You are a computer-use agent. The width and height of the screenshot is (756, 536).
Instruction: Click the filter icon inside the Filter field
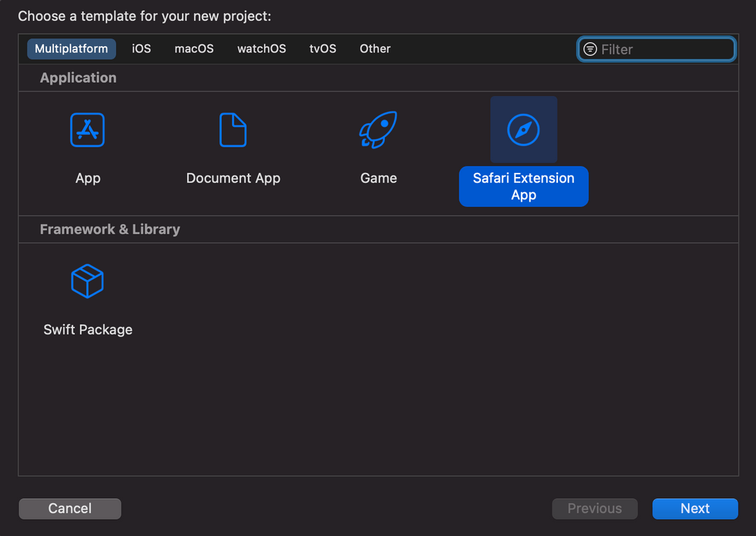tap(590, 49)
